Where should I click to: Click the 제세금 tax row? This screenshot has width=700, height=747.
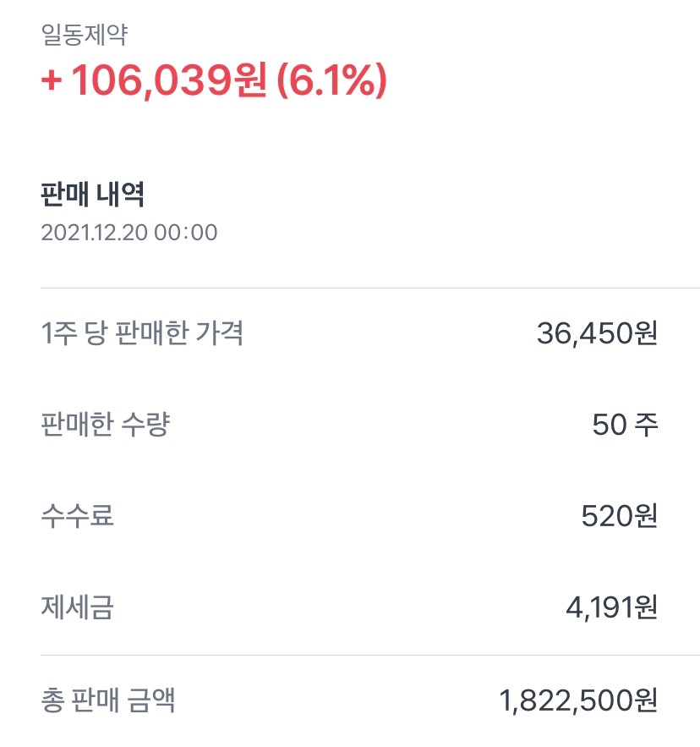tap(349, 607)
